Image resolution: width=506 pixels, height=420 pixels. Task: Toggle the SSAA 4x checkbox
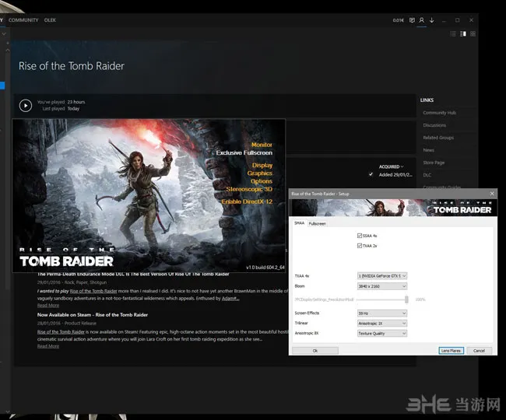(360, 236)
